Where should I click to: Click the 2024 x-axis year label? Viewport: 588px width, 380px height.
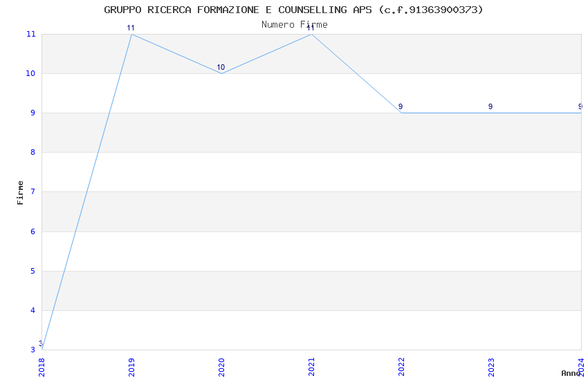582,368
